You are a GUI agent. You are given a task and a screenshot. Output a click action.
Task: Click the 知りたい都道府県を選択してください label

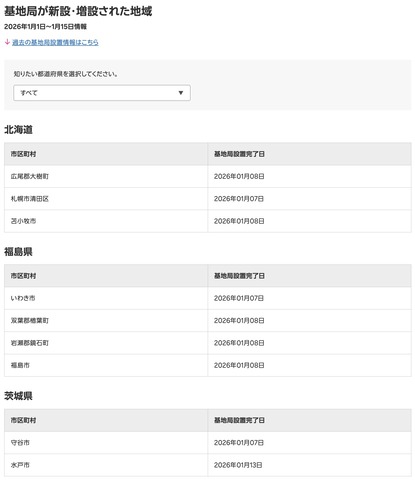click(x=66, y=74)
